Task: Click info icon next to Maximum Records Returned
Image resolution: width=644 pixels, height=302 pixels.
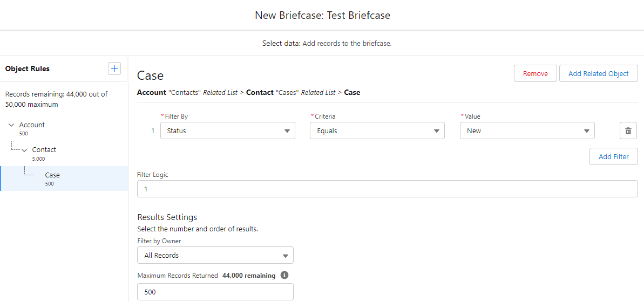Action: (284, 276)
